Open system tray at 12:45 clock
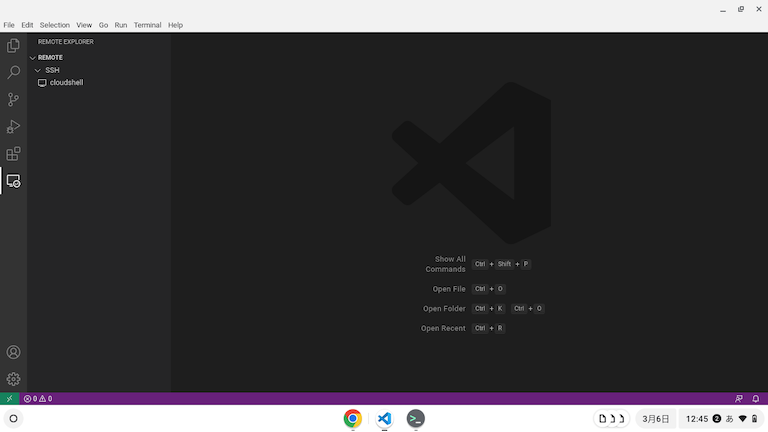The width and height of the screenshot is (768, 432). pos(697,419)
